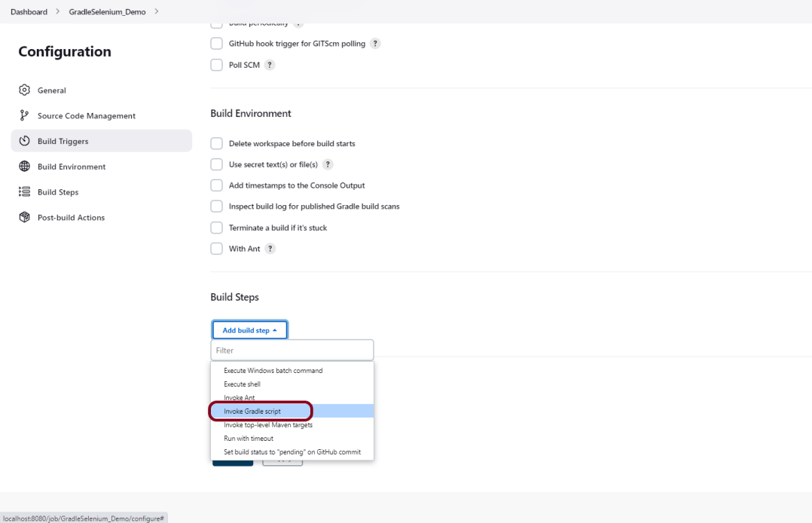Check Add timestamps to the Console Output
Image resolution: width=812 pixels, height=523 pixels.
217,185
